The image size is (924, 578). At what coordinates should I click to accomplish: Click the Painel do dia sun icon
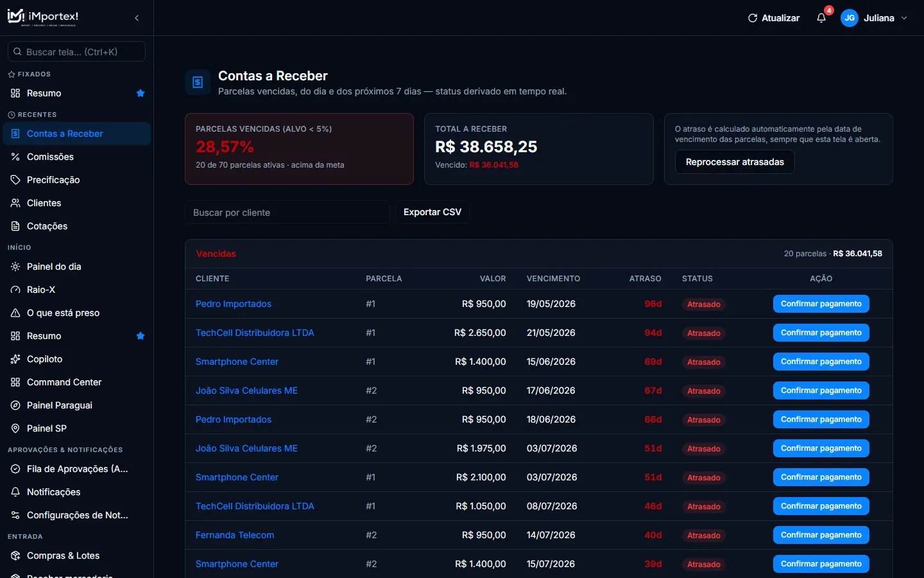point(15,267)
